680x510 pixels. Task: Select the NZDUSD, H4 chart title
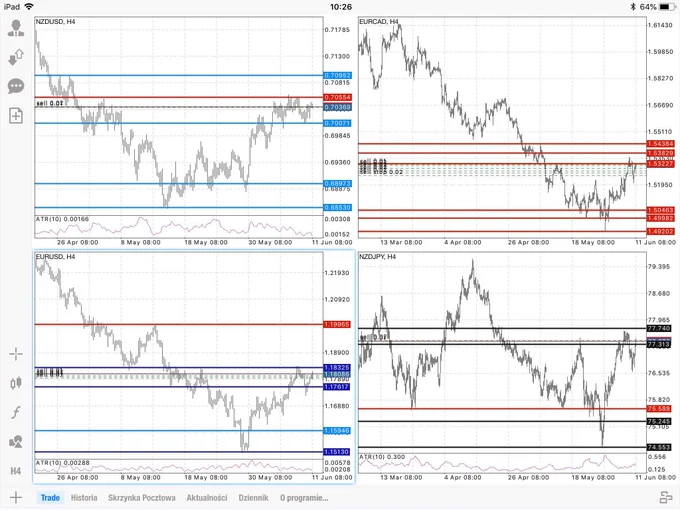56,21
